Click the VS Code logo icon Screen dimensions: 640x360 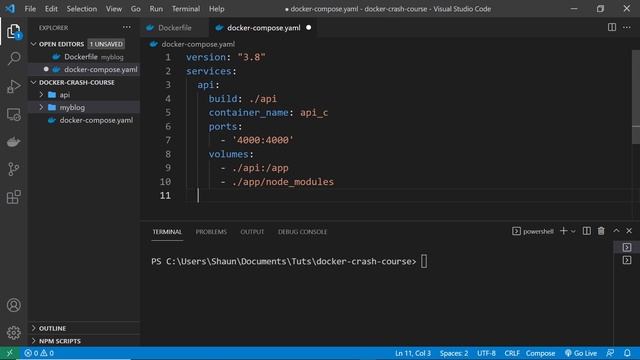(10, 9)
